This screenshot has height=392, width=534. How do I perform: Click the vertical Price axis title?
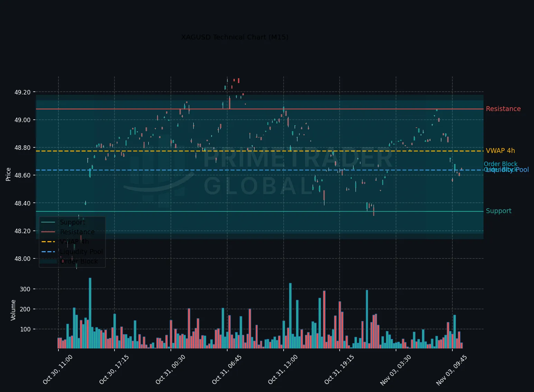8,174
